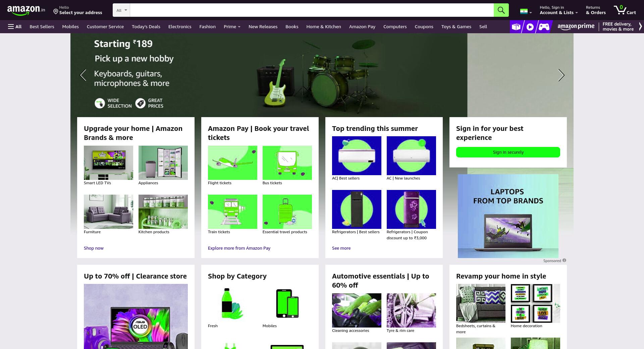The width and height of the screenshot is (644, 349).
Task: Open Coupons nav item
Action: pyautogui.click(x=424, y=27)
